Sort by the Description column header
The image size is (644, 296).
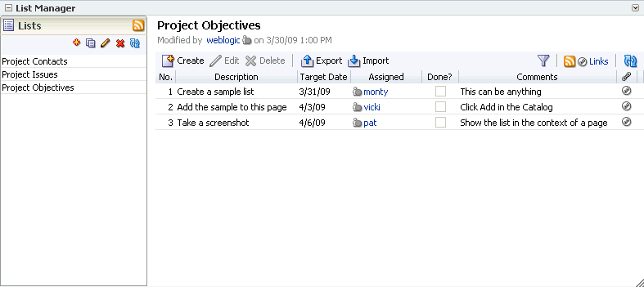click(x=236, y=77)
